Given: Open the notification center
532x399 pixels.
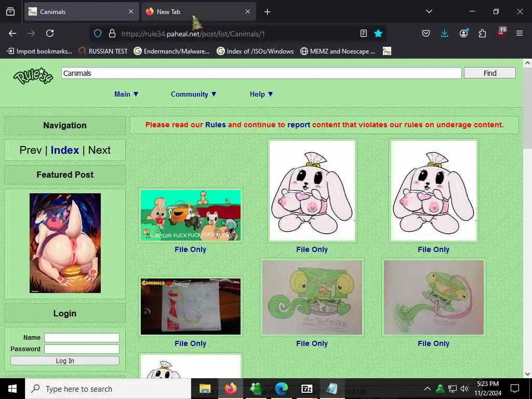Looking at the screenshot, I should tap(515, 389).
